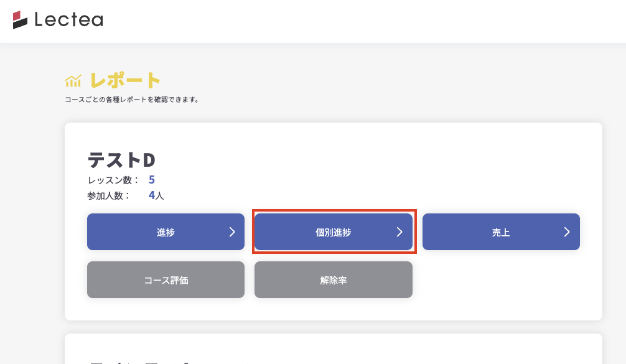
Task: Click the Lectea wordmark text
Action: coord(68,21)
